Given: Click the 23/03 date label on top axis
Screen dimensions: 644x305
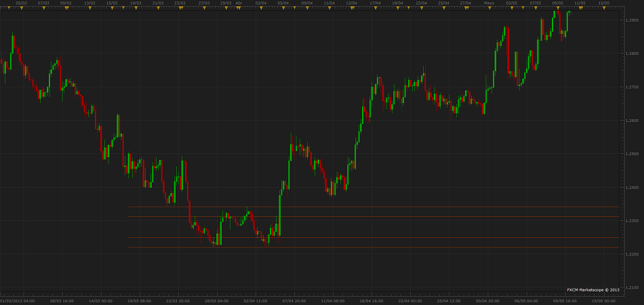Looking at the screenshot, I should click(x=179, y=3).
